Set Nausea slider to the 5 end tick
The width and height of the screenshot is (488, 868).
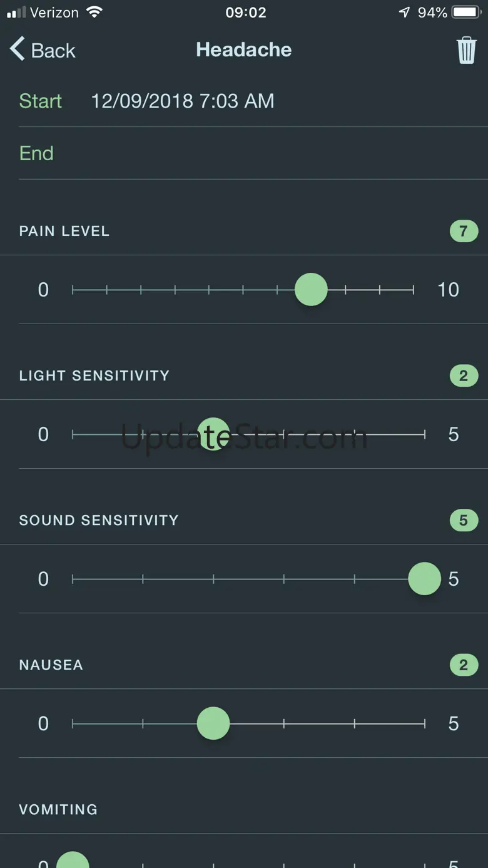coord(425,723)
